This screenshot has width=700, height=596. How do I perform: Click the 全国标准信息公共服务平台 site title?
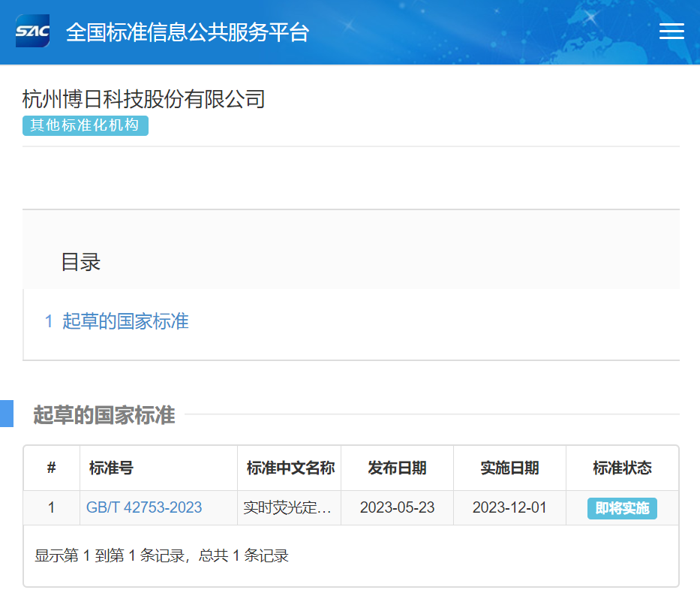coord(188,32)
